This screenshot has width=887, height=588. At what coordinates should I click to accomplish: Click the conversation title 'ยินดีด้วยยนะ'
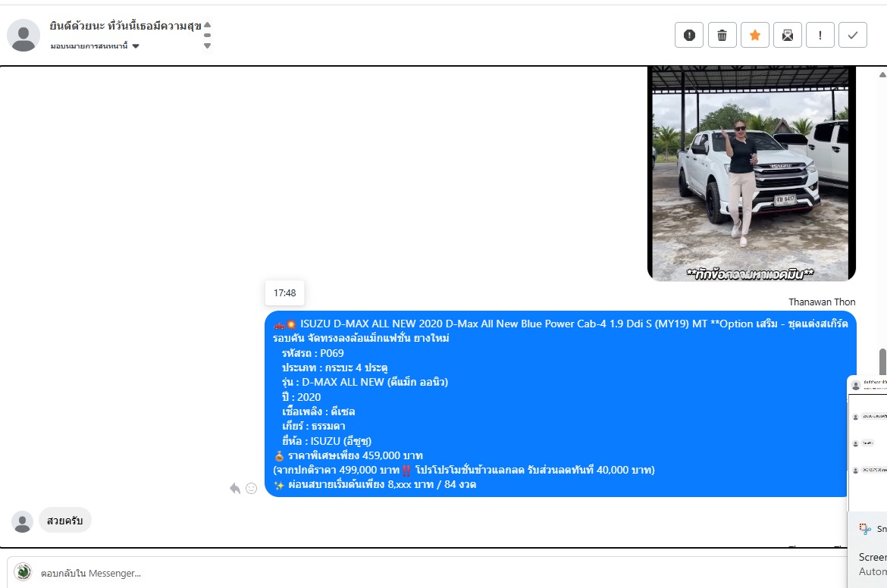click(126, 27)
